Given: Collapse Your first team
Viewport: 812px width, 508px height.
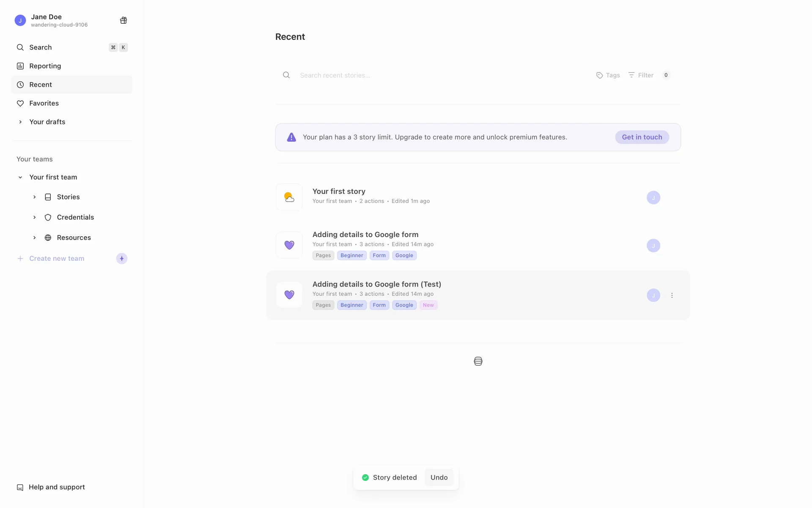Looking at the screenshot, I should coord(20,177).
